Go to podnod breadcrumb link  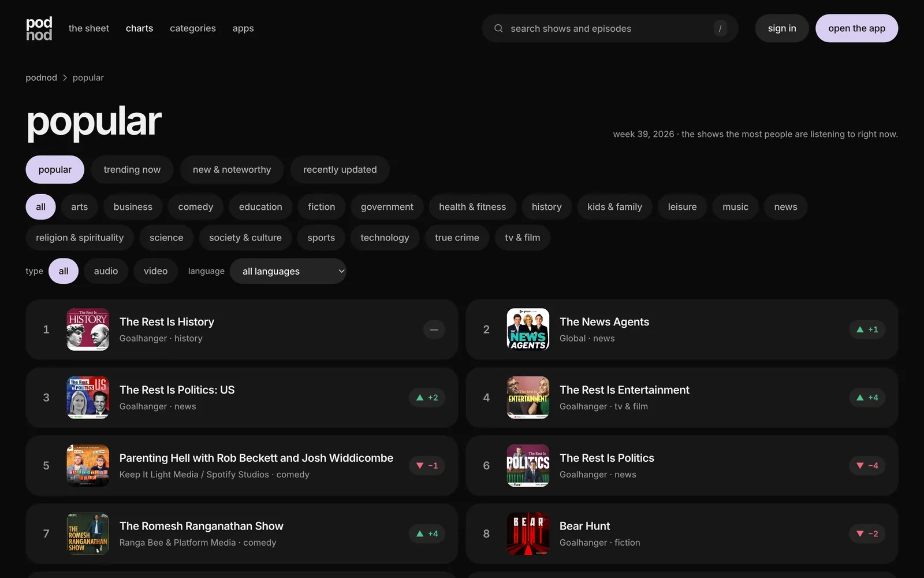pos(42,77)
